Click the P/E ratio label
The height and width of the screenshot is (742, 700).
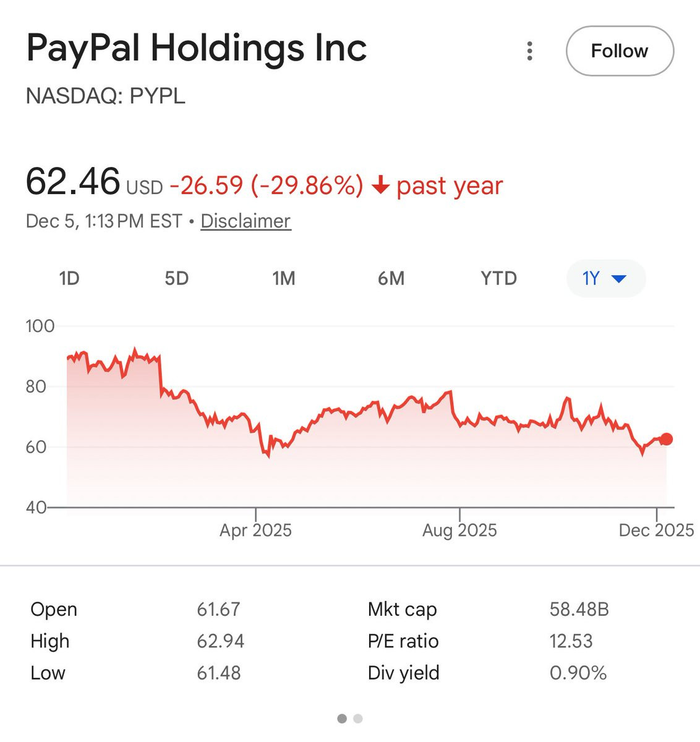click(x=403, y=641)
